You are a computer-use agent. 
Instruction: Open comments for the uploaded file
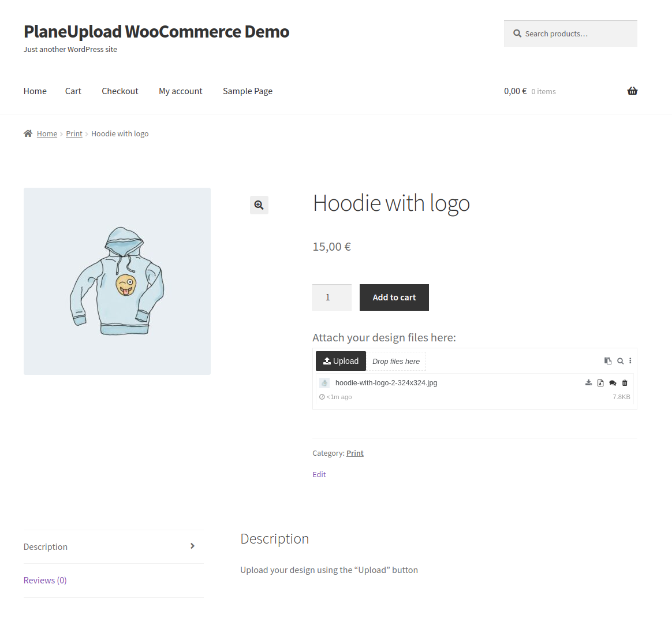coord(613,383)
